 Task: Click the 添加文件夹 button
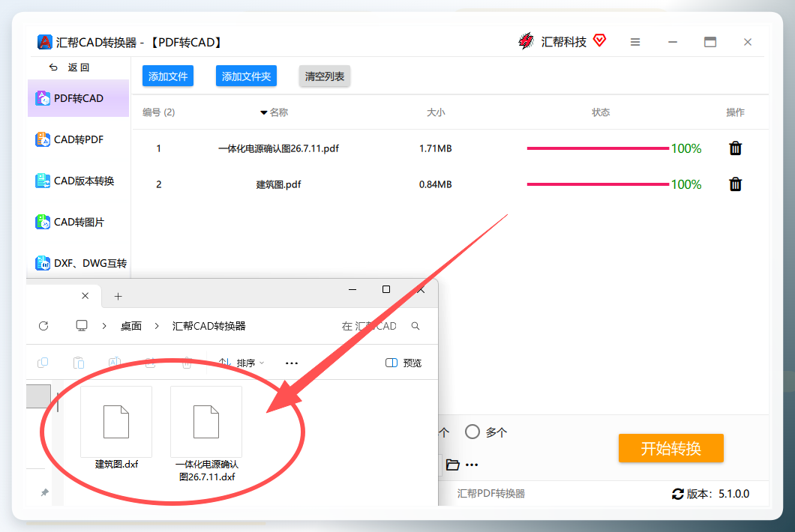247,76
